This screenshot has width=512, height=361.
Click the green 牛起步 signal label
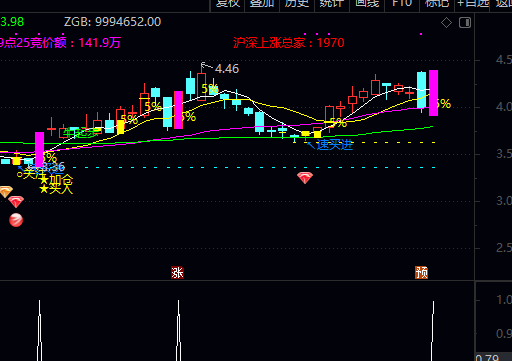pos(81,133)
